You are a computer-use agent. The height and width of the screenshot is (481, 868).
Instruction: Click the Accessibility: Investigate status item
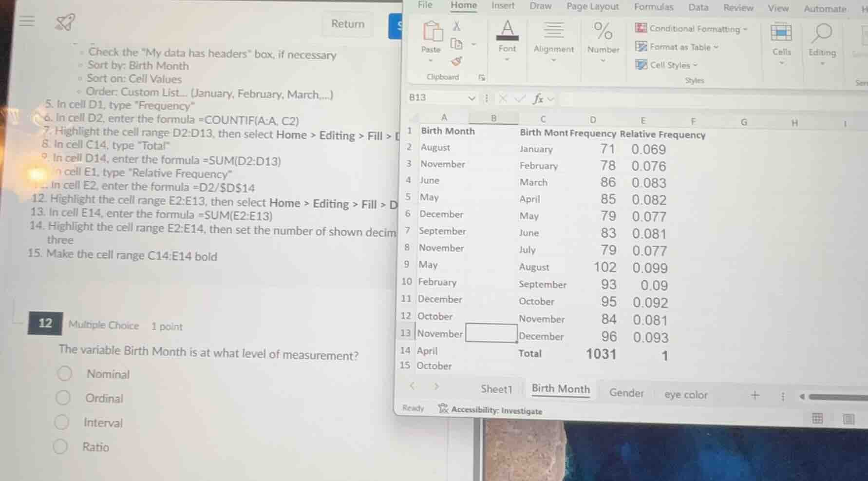493,410
